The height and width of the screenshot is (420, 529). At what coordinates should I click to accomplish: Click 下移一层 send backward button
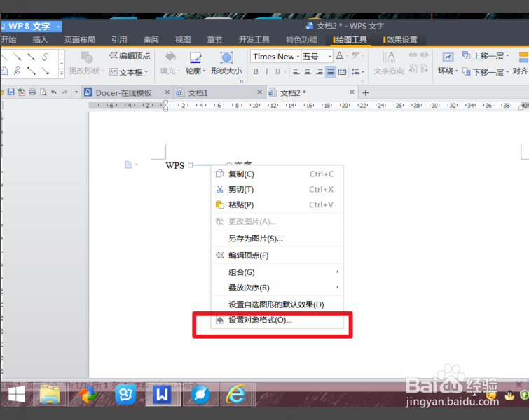point(483,72)
